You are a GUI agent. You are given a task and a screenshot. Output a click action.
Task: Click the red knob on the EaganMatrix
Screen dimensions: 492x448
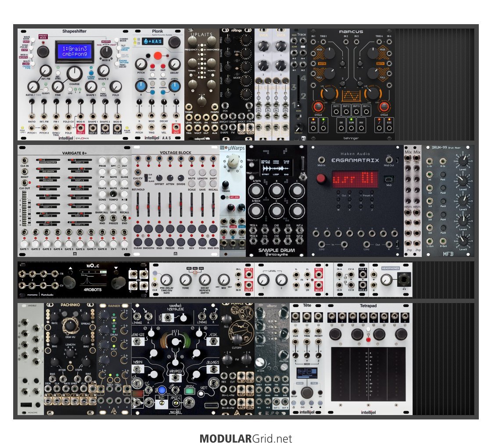click(321, 179)
